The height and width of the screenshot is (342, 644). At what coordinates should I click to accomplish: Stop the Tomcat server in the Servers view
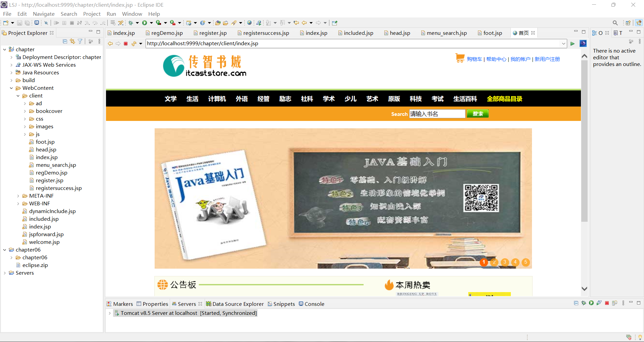point(607,303)
